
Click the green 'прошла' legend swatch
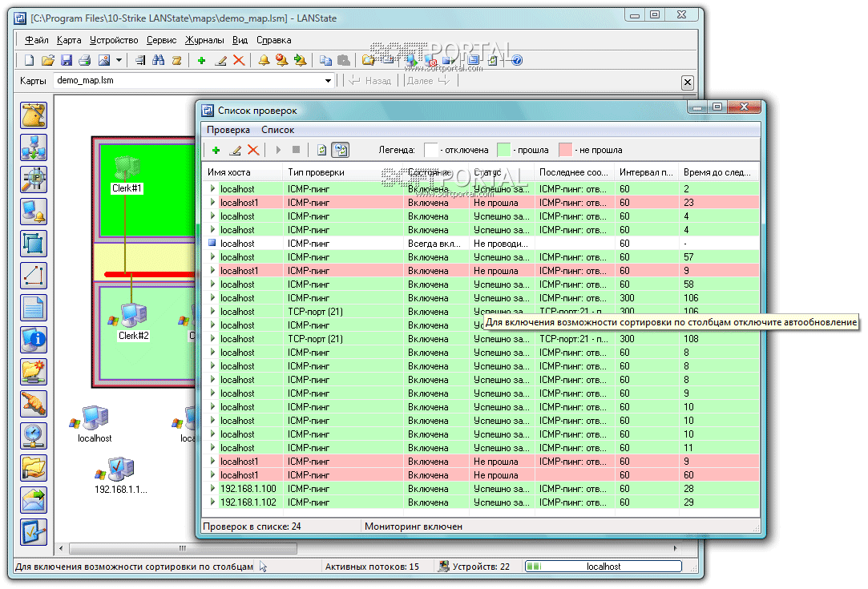(x=504, y=150)
